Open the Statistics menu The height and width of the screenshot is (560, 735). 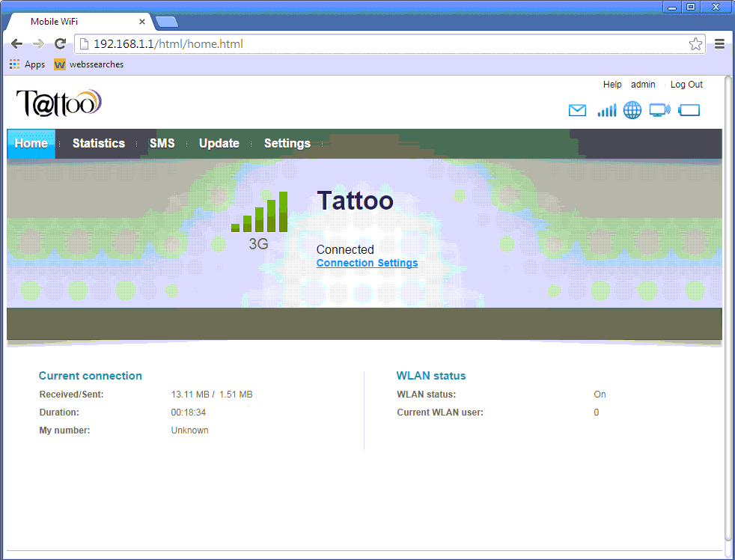[99, 144]
